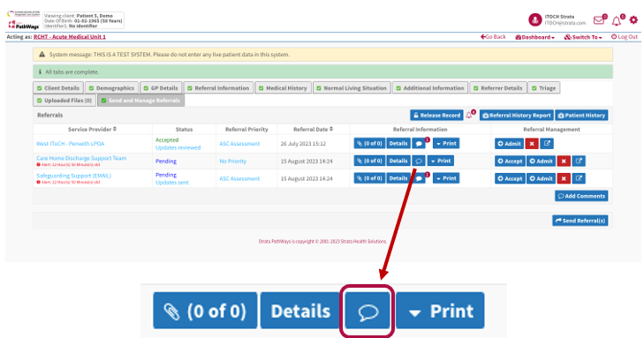644x338 pixels.
Task: Click the Add Comments button
Action: 581,196
